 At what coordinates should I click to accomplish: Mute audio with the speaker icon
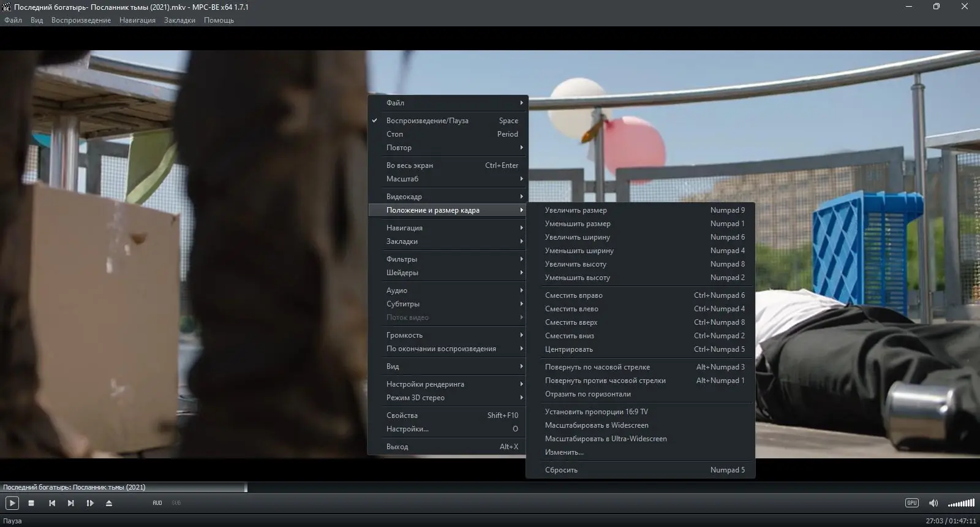[933, 503]
